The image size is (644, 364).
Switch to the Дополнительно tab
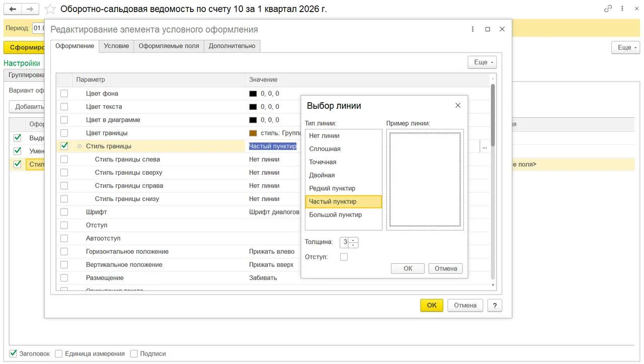click(232, 46)
